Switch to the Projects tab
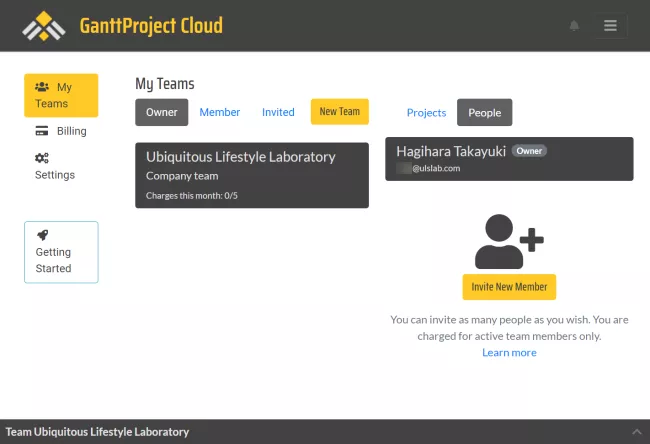Viewport: 650px width, 444px height. (x=427, y=113)
